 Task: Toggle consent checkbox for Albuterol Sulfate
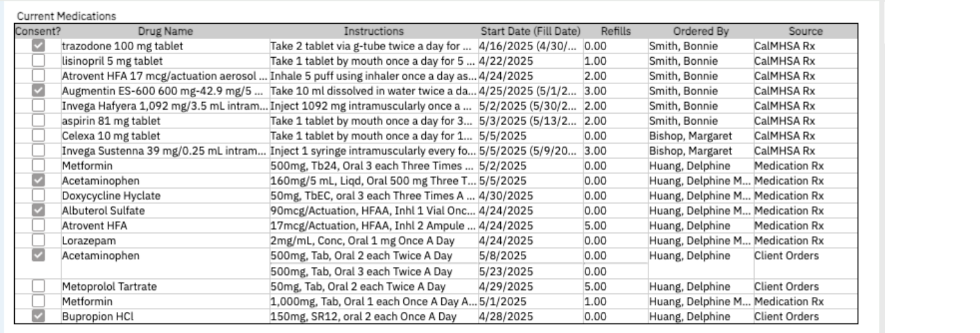coord(38,210)
